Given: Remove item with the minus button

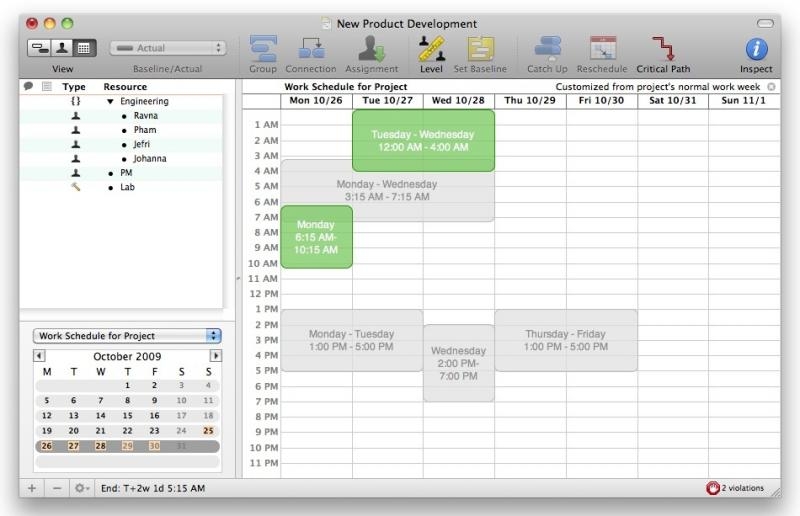Looking at the screenshot, I should point(57,488).
